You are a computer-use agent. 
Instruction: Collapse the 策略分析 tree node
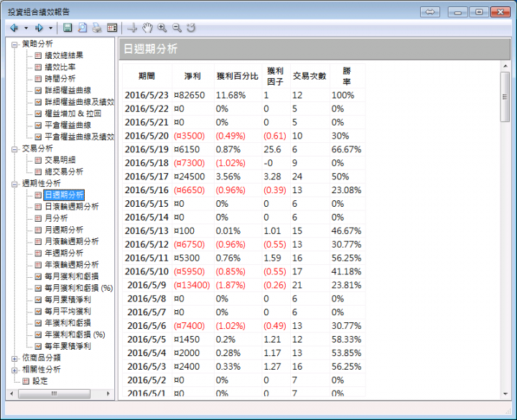pos(14,45)
